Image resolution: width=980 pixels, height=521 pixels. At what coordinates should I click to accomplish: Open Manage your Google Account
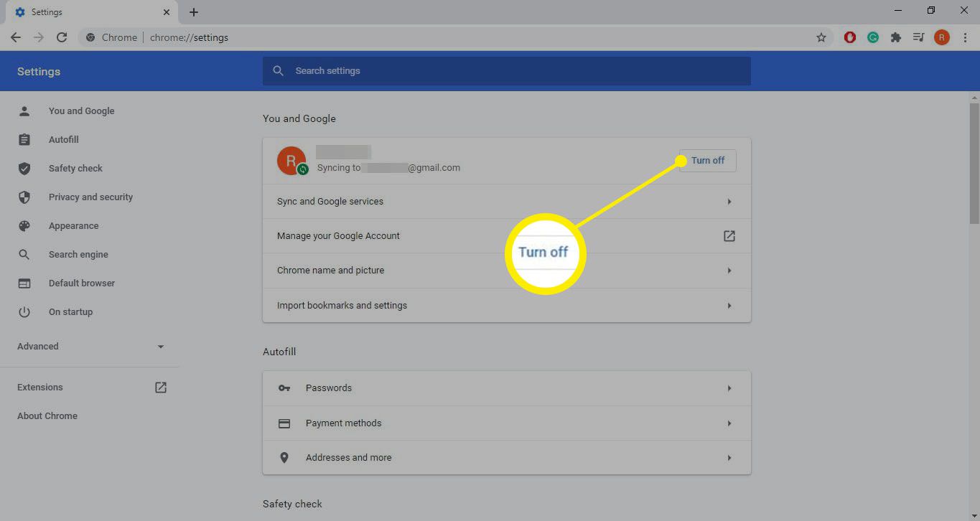pyautogui.click(x=507, y=236)
